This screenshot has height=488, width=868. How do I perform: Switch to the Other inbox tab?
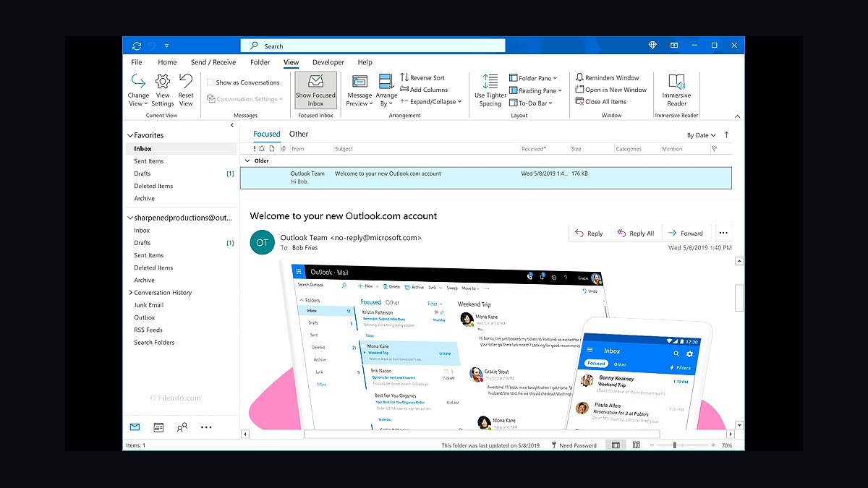click(299, 134)
